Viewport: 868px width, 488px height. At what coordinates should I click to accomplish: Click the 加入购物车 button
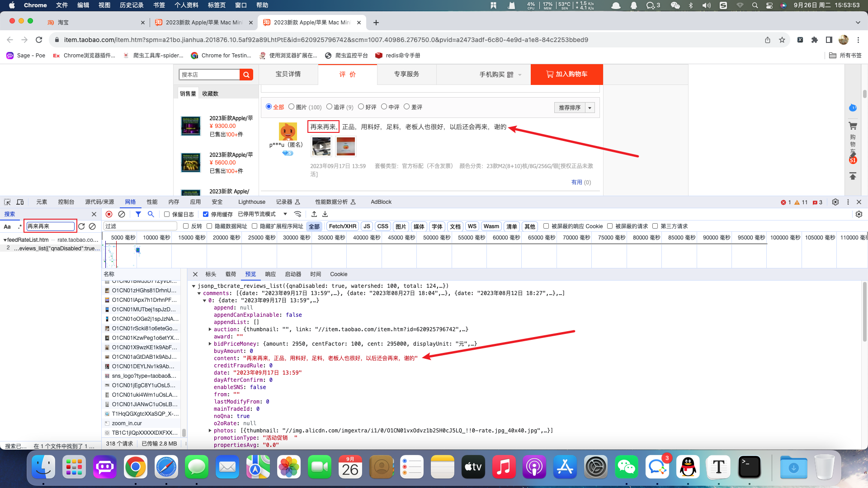point(566,74)
